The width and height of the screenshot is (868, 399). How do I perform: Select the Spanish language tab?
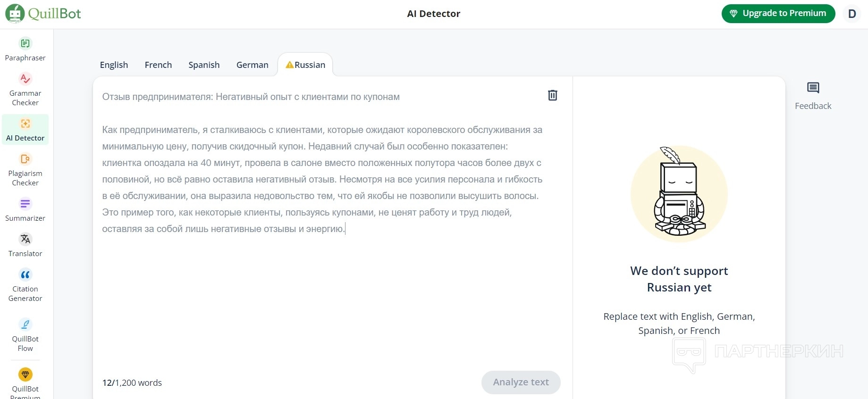pos(204,65)
